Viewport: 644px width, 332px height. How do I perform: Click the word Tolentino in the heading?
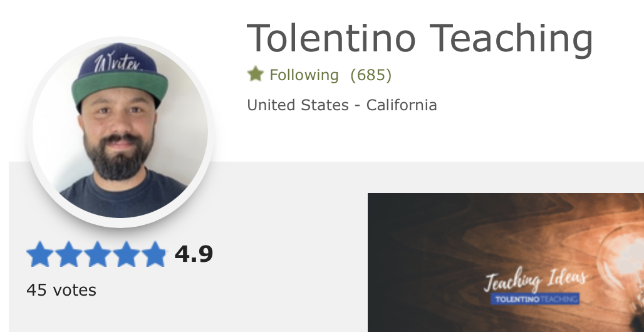pyautogui.click(x=331, y=38)
